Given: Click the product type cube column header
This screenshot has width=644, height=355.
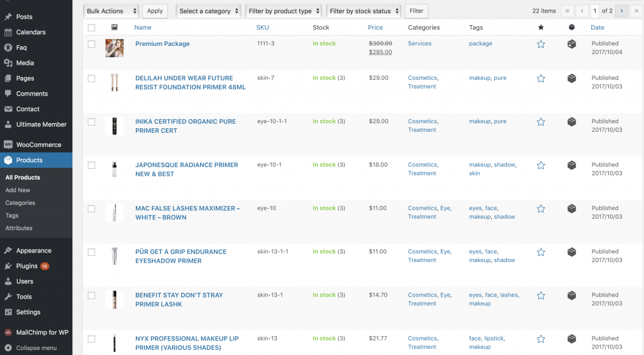Looking at the screenshot, I should (x=572, y=28).
